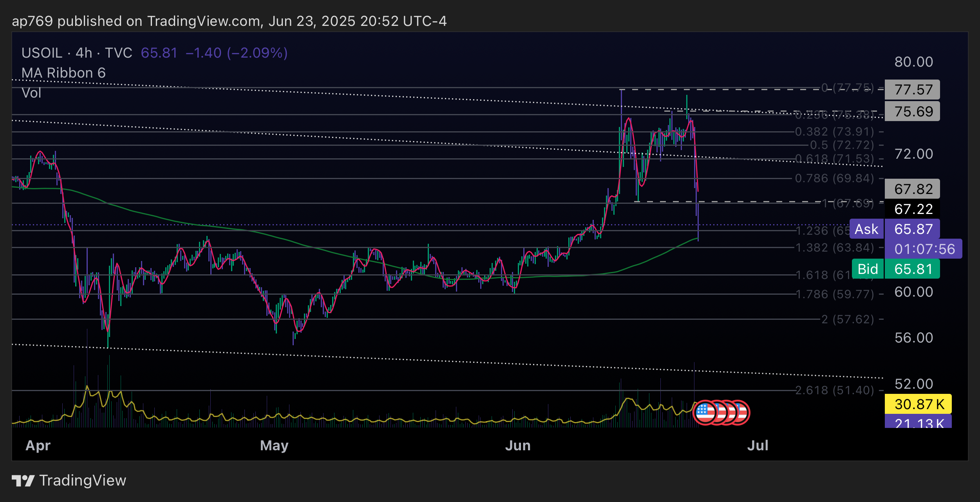Image resolution: width=980 pixels, height=502 pixels.
Task: Click the 1.382 (63.84) Fibonacci level
Action: 835,248
